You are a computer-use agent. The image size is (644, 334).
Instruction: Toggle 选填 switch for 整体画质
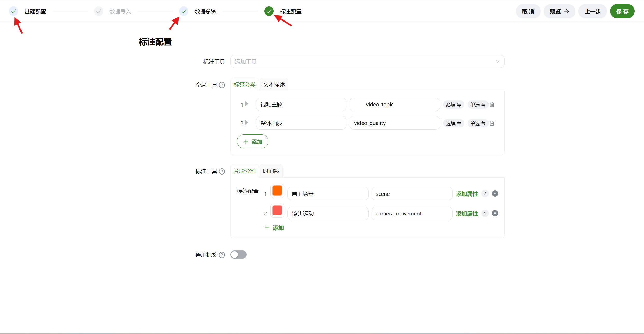[x=454, y=123]
